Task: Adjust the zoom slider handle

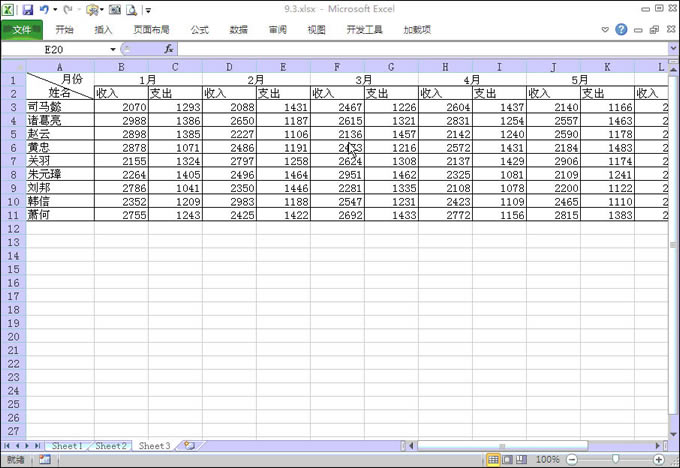Action: [615, 459]
